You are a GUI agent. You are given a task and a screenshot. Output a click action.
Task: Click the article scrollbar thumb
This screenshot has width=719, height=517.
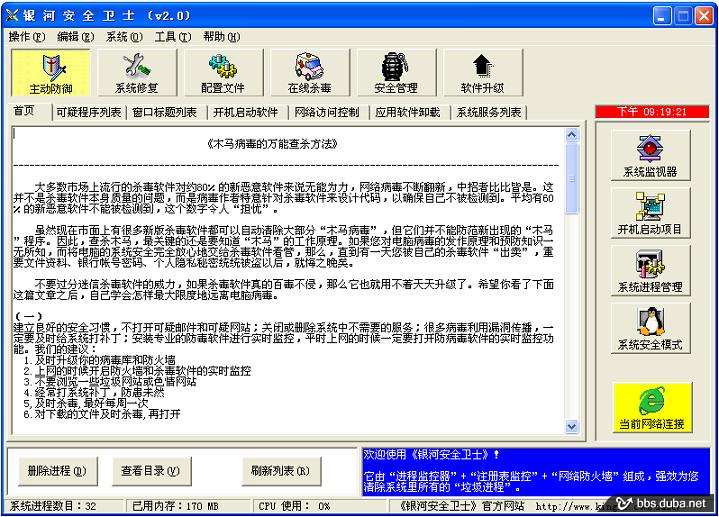point(572,178)
